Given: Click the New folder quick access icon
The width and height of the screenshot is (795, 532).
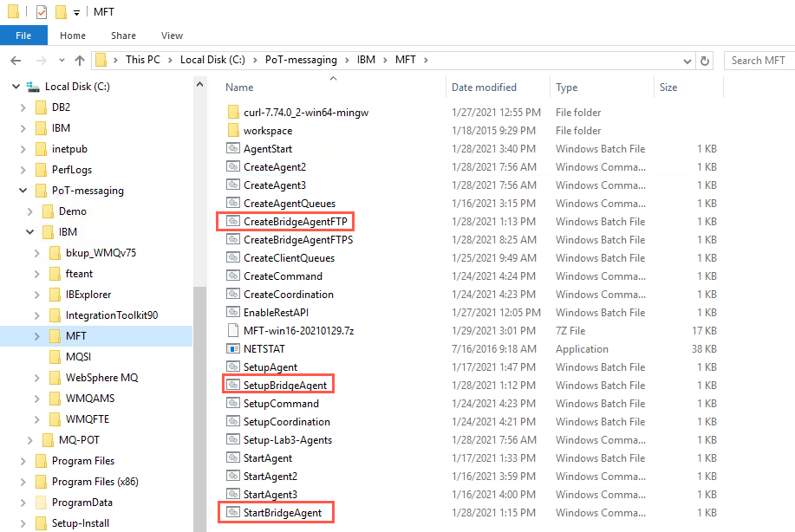Looking at the screenshot, I should pos(61,11).
